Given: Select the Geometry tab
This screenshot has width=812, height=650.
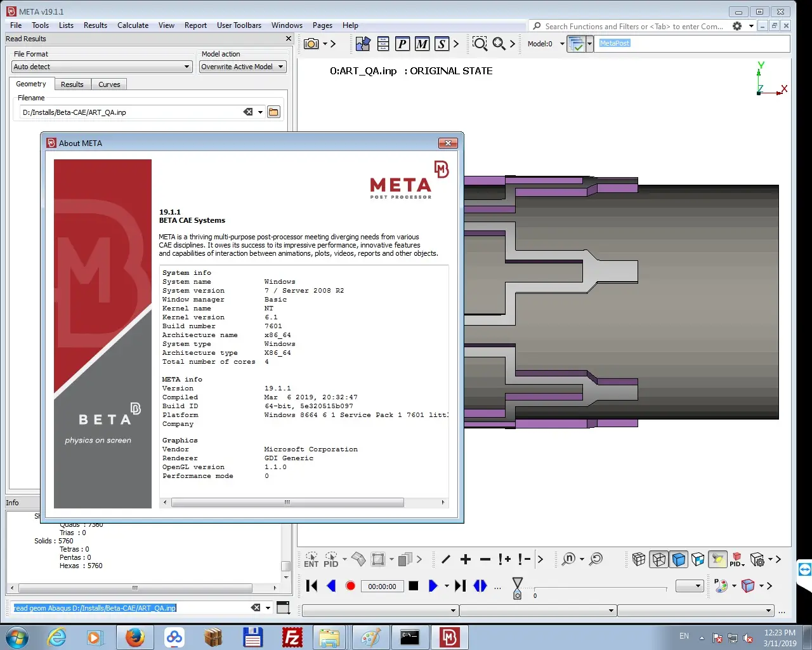Looking at the screenshot, I should tap(31, 84).
